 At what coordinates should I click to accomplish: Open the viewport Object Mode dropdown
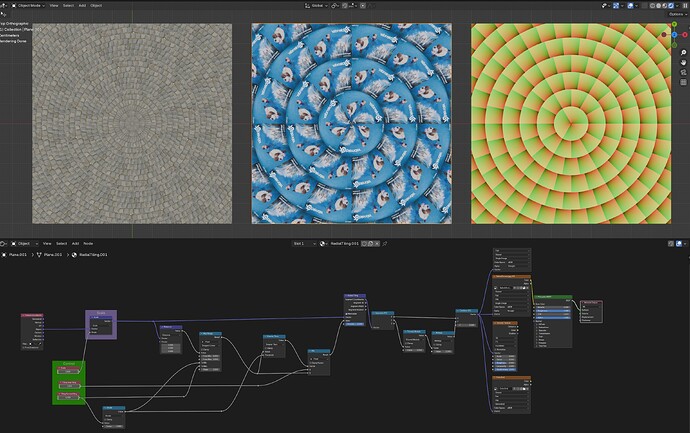point(27,6)
